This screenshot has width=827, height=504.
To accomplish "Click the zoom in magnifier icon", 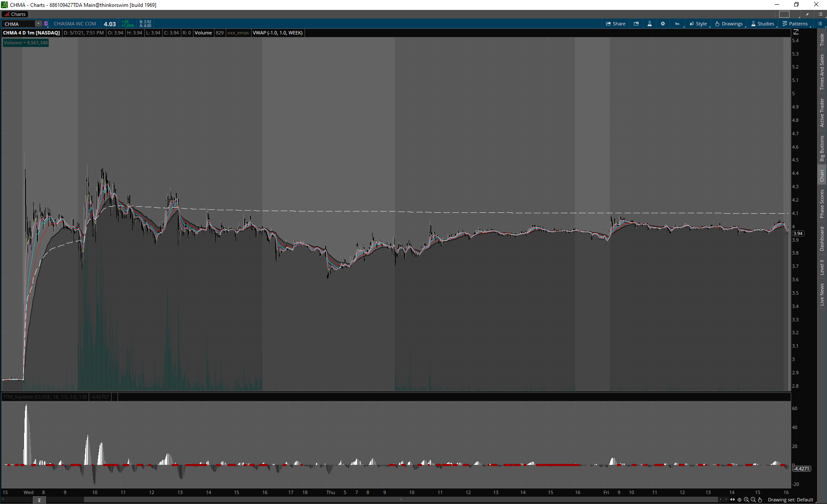I will point(746,500).
